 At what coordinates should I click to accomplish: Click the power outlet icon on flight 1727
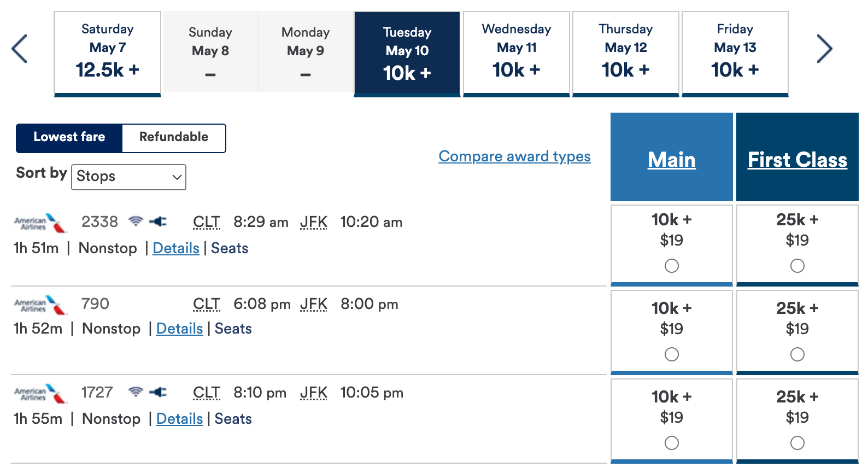[x=157, y=392]
